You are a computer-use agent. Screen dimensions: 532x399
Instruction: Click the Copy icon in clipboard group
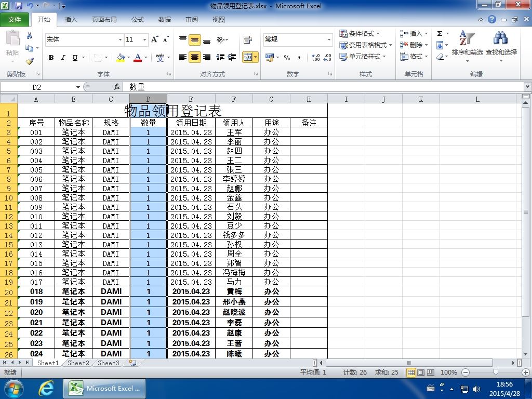[30, 48]
